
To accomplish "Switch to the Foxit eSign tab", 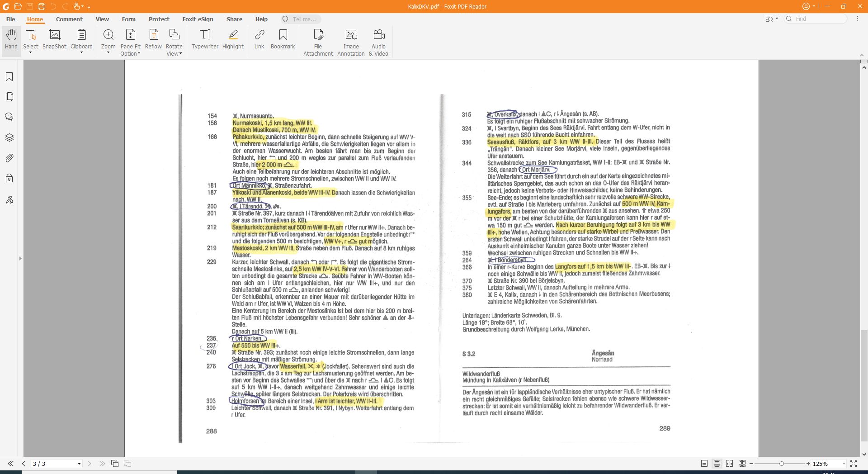I will click(x=198, y=19).
